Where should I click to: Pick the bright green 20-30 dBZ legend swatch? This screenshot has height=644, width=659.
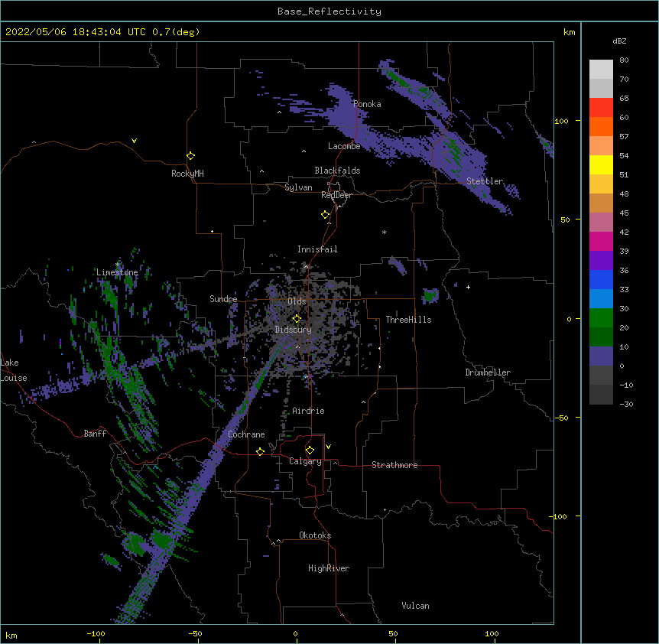point(601,318)
